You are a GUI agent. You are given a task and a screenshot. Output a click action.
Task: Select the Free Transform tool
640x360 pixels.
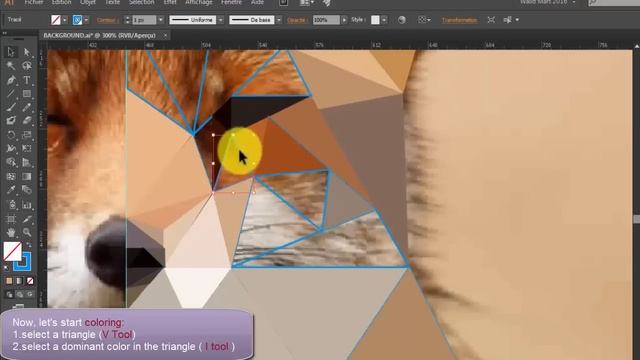(x=27, y=149)
